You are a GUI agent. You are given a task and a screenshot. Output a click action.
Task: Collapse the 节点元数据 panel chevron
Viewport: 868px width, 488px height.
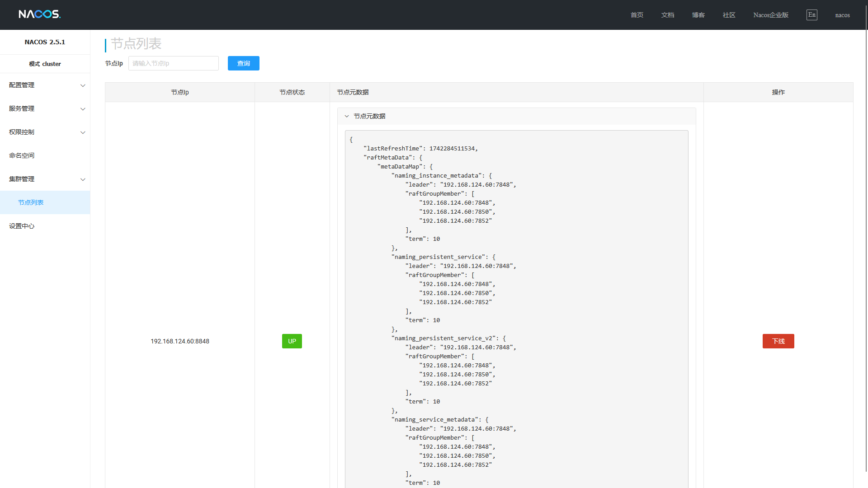coord(347,116)
